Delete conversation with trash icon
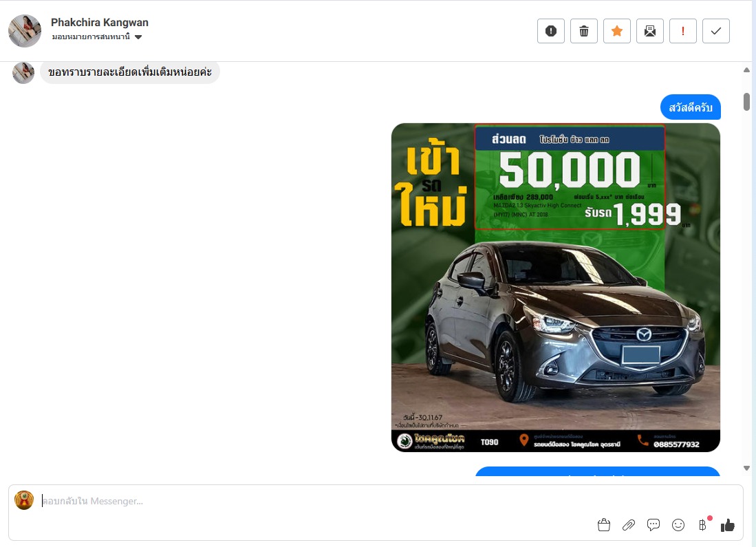756x547 pixels. pos(584,32)
